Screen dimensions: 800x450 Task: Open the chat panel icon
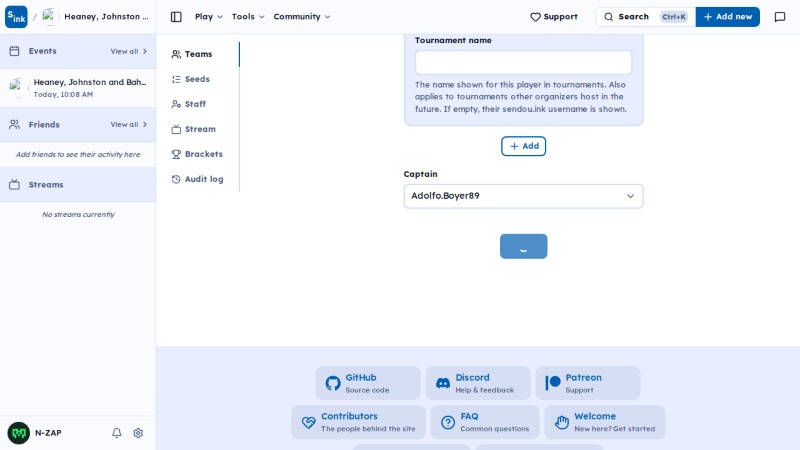point(780,17)
